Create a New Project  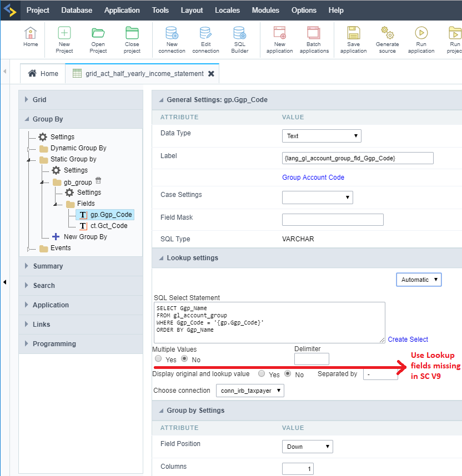(x=64, y=40)
